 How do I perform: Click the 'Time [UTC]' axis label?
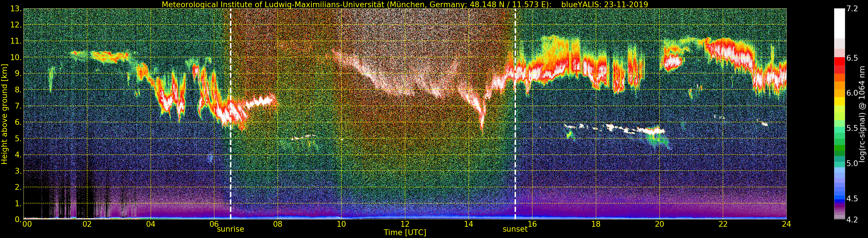405,233
